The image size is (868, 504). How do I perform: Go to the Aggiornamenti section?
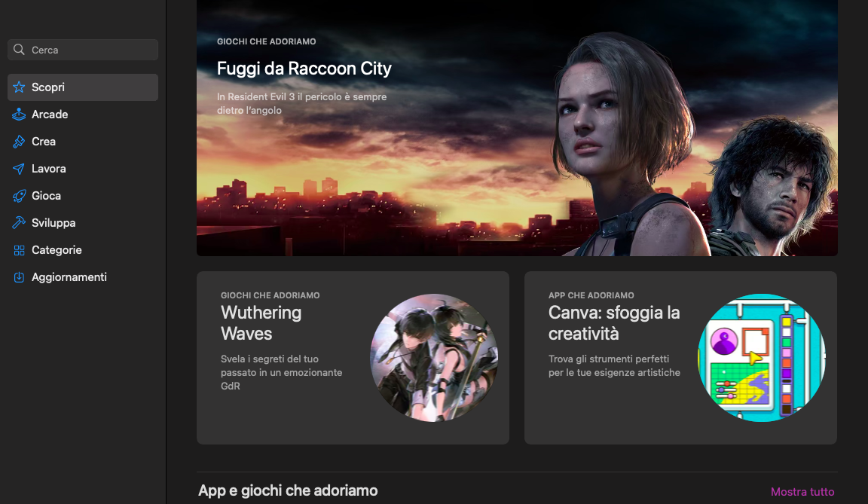(x=83, y=277)
